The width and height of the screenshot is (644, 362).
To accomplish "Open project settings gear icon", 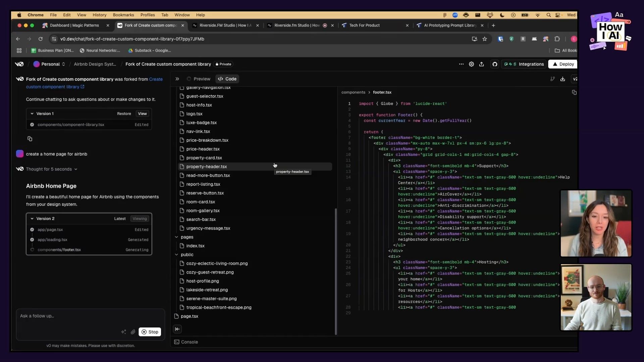I will pyautogui.click(x=471, y=64).
